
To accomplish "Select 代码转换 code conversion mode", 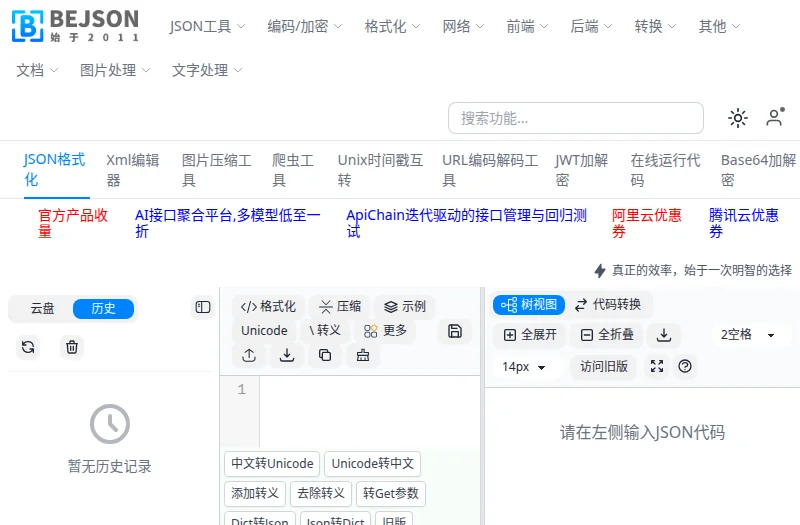I will coord(608,305).
